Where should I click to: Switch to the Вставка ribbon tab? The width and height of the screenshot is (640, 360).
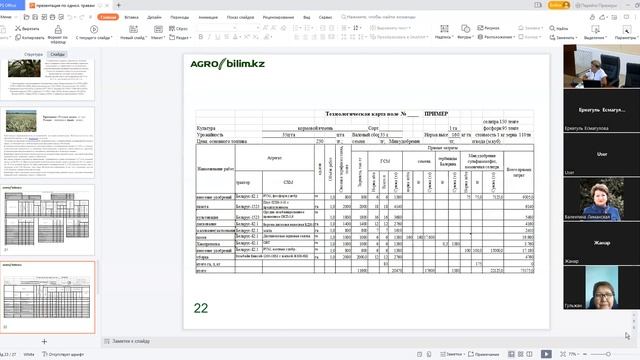[131, 17]
